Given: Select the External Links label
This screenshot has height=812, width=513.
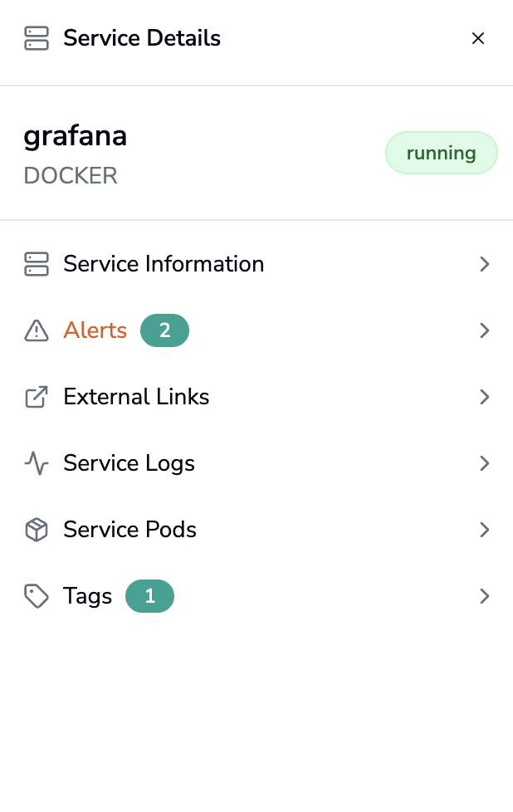Looking at the screenshot, I should pyautogui.click(x=136, y=397).
